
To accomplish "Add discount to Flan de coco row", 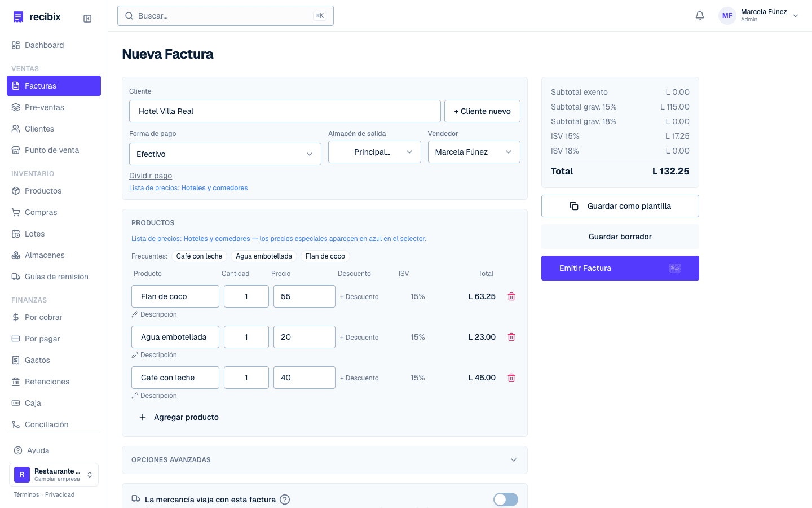I will click(x=359, y=297).
